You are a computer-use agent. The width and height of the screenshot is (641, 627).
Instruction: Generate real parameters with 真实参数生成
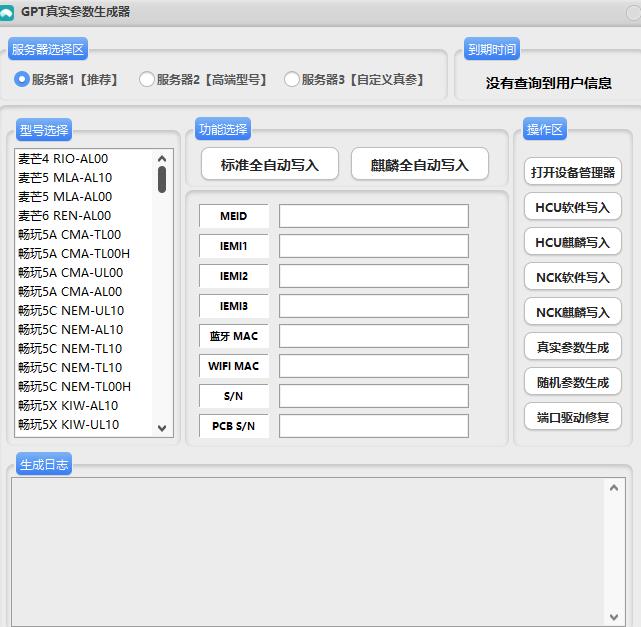[573, 347]
